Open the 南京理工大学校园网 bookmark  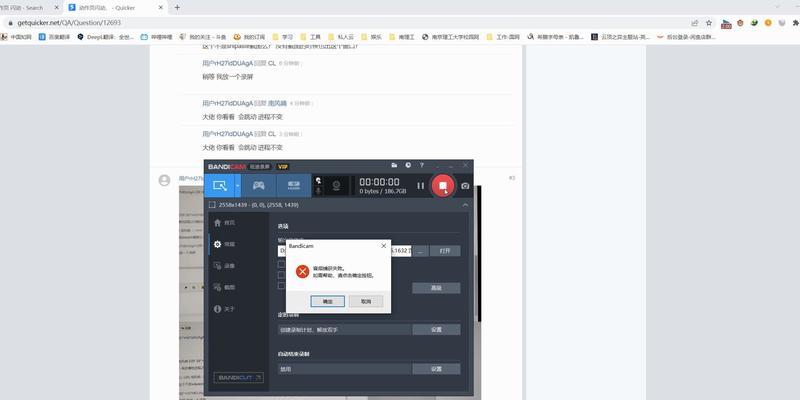click(x=451, y=37)
